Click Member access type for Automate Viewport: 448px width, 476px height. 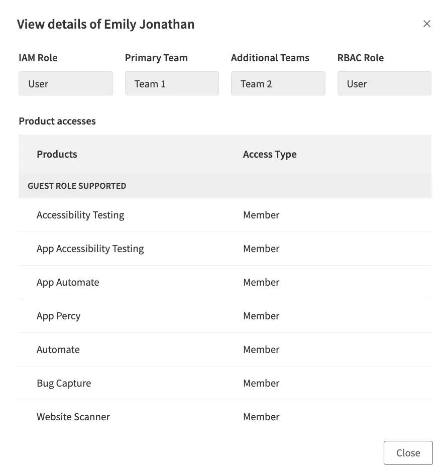pos(261,349)
